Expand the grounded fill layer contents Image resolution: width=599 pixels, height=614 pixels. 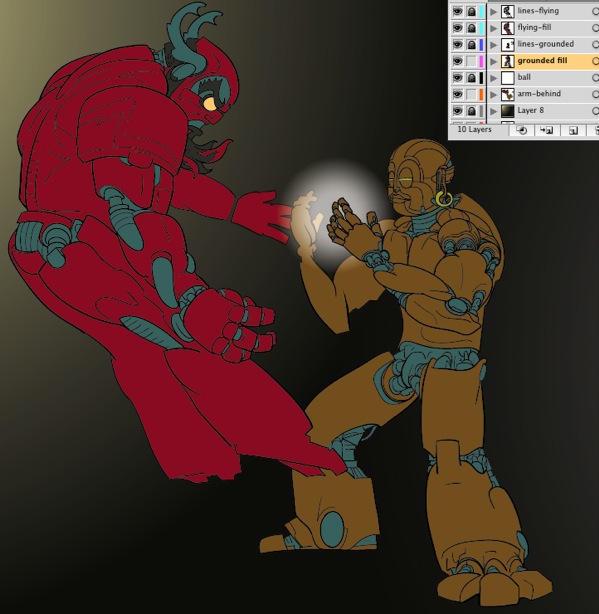pos(493,61)
